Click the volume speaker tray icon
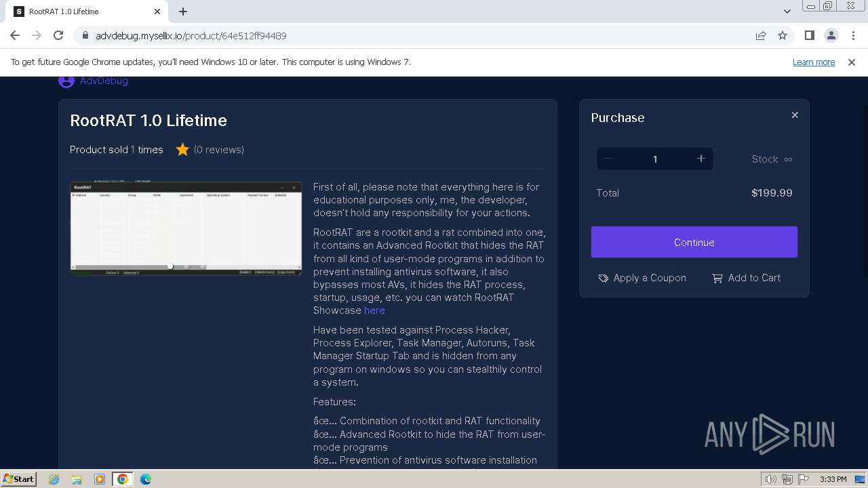 click(770, 479)
